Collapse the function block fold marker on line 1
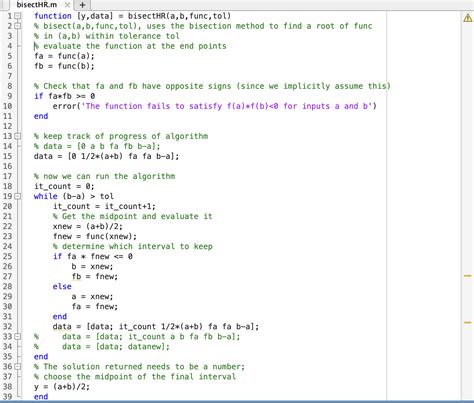Viewport: 474px width, 403px height. coord(17,16)
